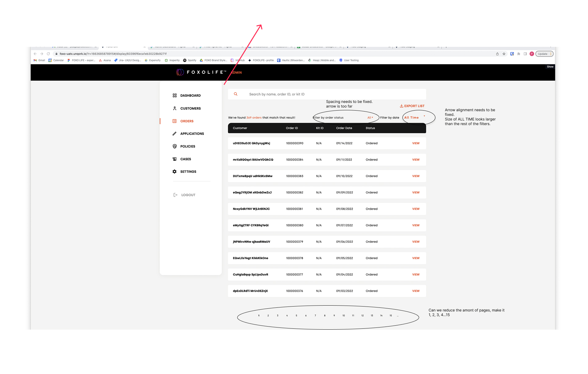Click the LOGOUT link

pos(188,195)
